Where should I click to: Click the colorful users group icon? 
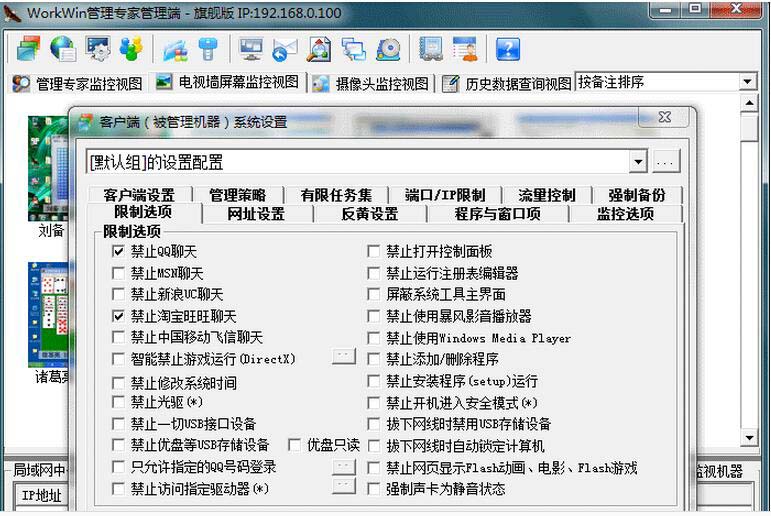coord(131,48)
